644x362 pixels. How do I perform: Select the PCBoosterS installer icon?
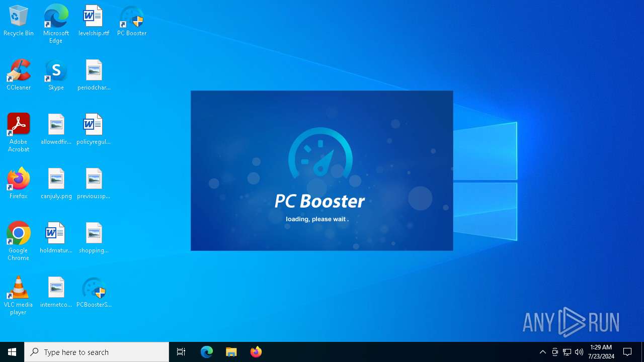[94, 293]
